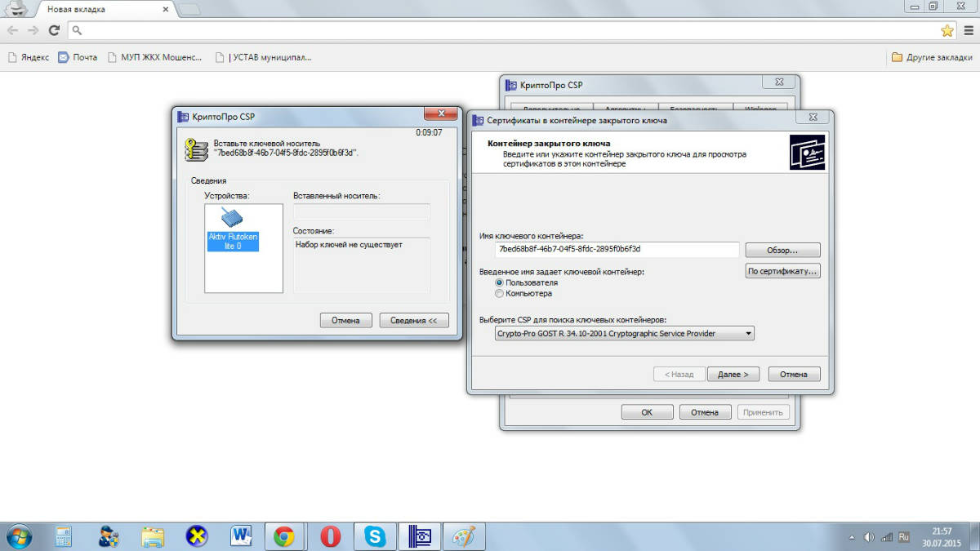980x551 pixels.
Task: Reload the page with the refresh icon
Action: pyautogui.click(x=54, y=30)
